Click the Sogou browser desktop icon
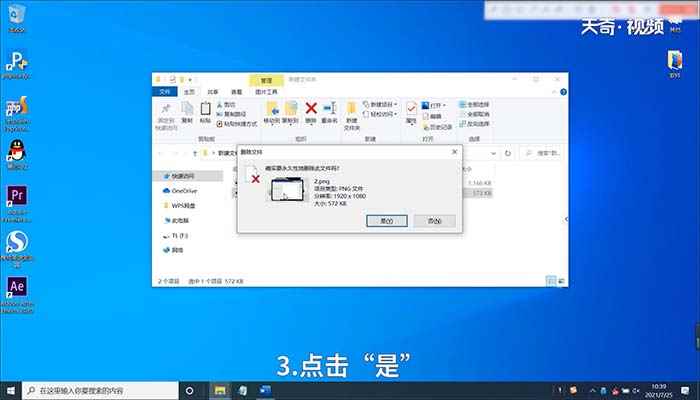700x400 pixels. pyautogui.click(x=17, y=248)
